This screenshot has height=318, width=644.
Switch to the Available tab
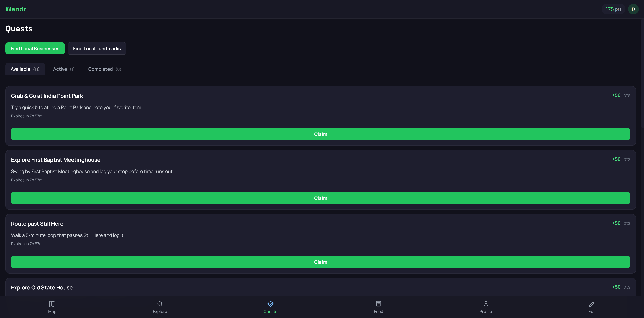coord(25,69)
